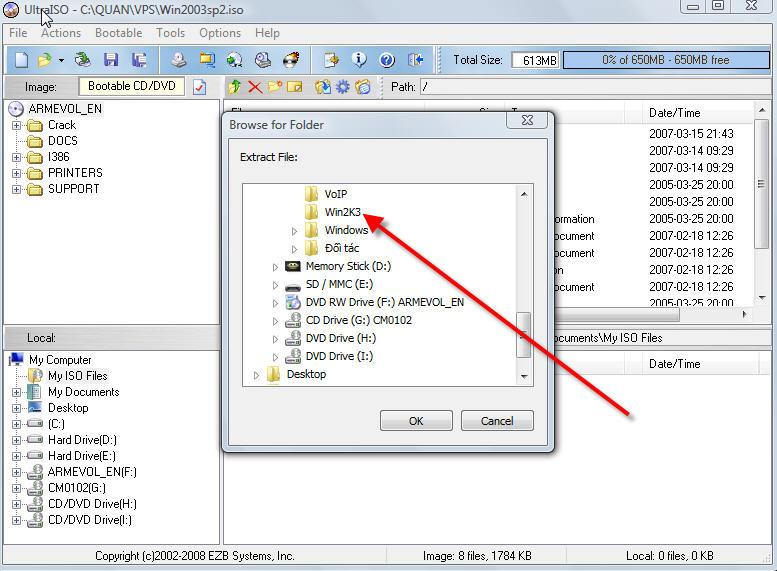Click the Compress ISO disc icon
Screen dimensions: 777x571
pyautogui.click(x=234, y=60)
